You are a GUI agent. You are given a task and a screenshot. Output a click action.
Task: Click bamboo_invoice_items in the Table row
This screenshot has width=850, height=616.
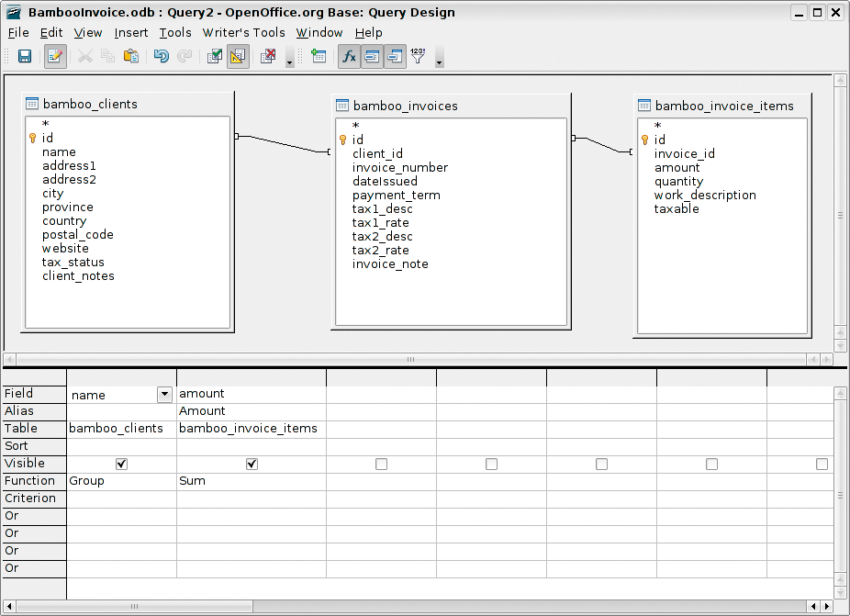(252, 429)
